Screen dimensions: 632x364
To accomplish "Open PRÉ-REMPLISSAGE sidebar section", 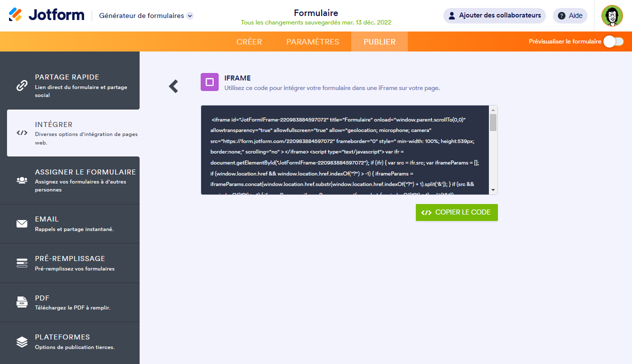I will 70,263.
